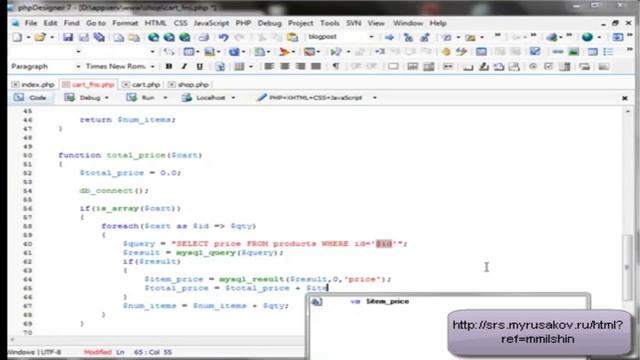
Task: Open the Project menu
Action: click(x=300, y=23)
